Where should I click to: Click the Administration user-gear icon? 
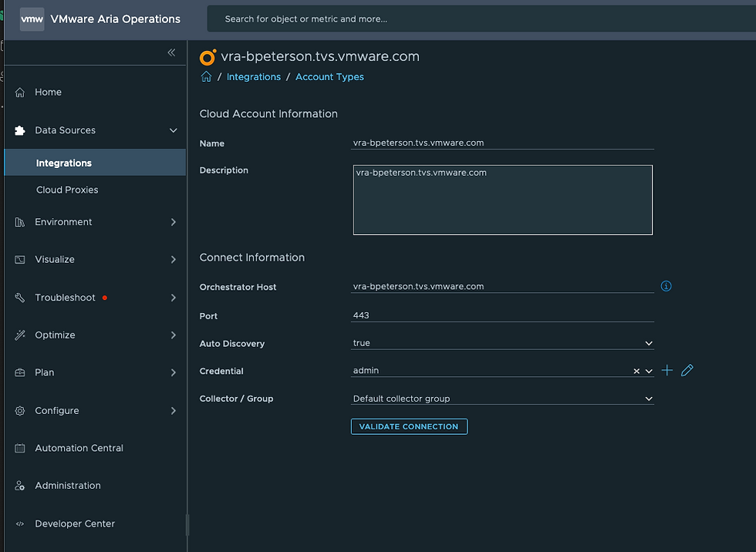(x=20, y=486)
